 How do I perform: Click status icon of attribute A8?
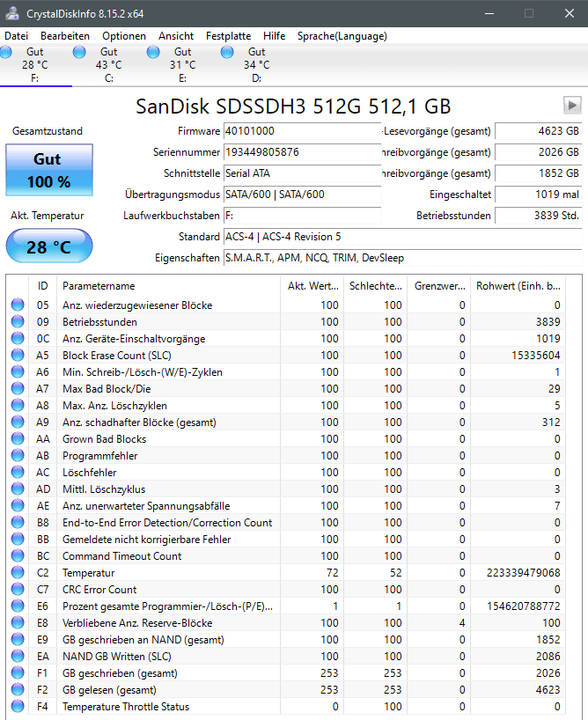pos(18,405)
